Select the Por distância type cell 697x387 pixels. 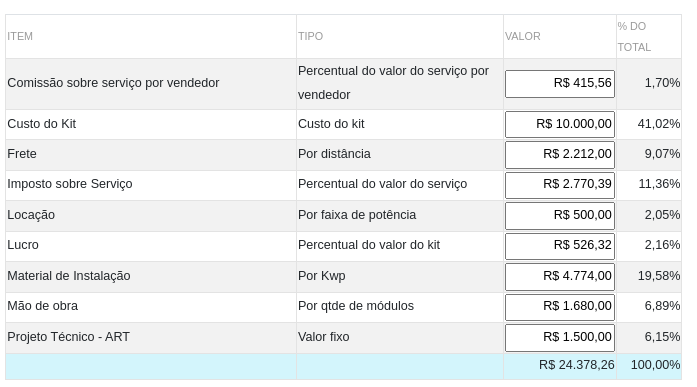(x=334, y=154)
